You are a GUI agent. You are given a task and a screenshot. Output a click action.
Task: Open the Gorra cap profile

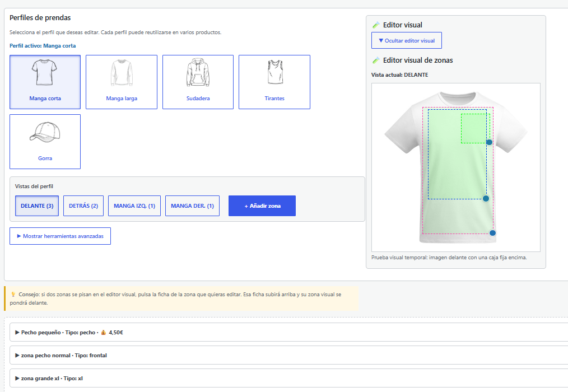(x=45, y=142)
